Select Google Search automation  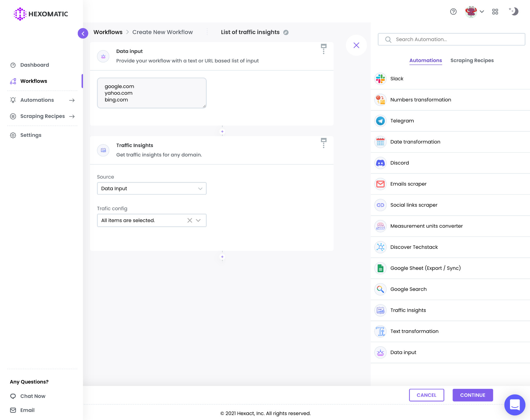tap(450, 289)
